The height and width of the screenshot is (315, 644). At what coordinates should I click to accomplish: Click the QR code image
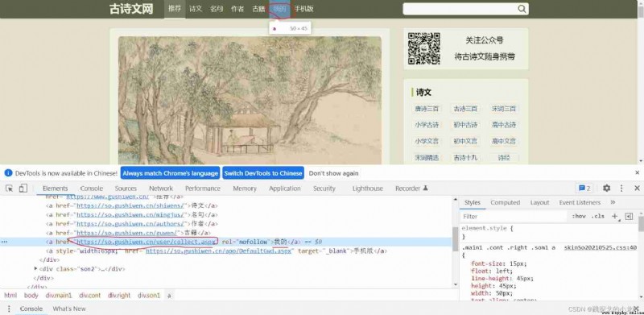(x=424, y=48)
